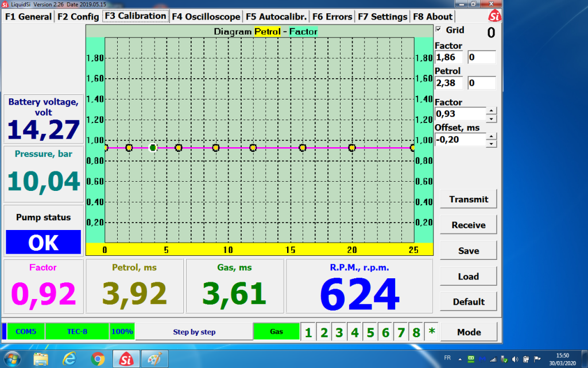Open the F6 Errors tab
Screen dimensions: 588x368
tap(332, 17)
